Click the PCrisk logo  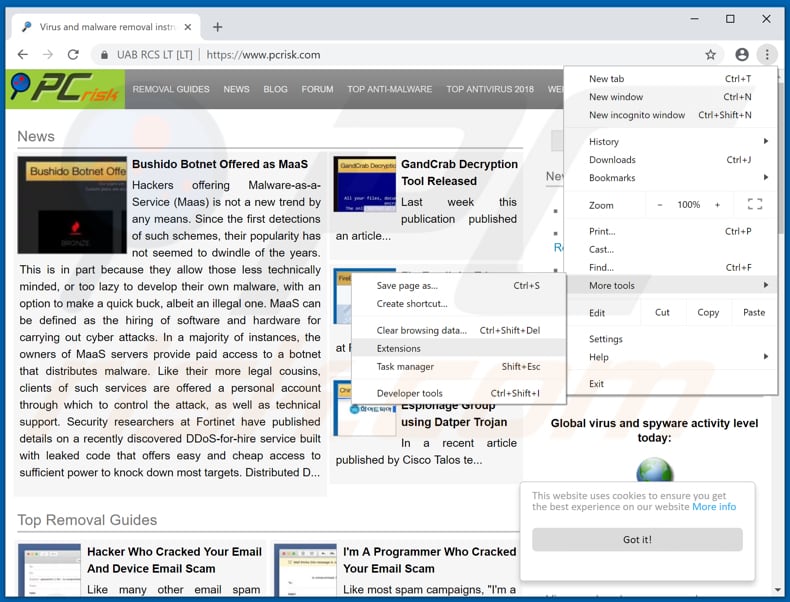pyautogui.click(x=65, y=89)
